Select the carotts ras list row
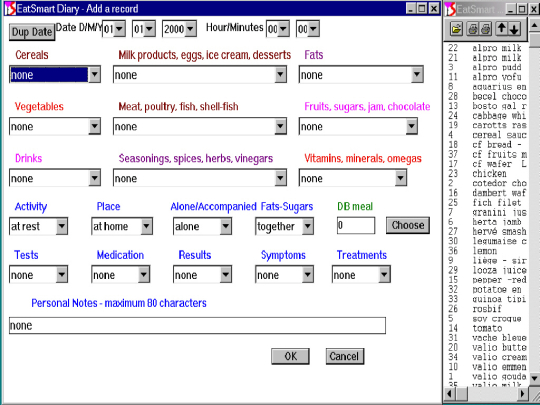Image resolution: width=540 pixels, height=405 pixels. pos(486,125)
